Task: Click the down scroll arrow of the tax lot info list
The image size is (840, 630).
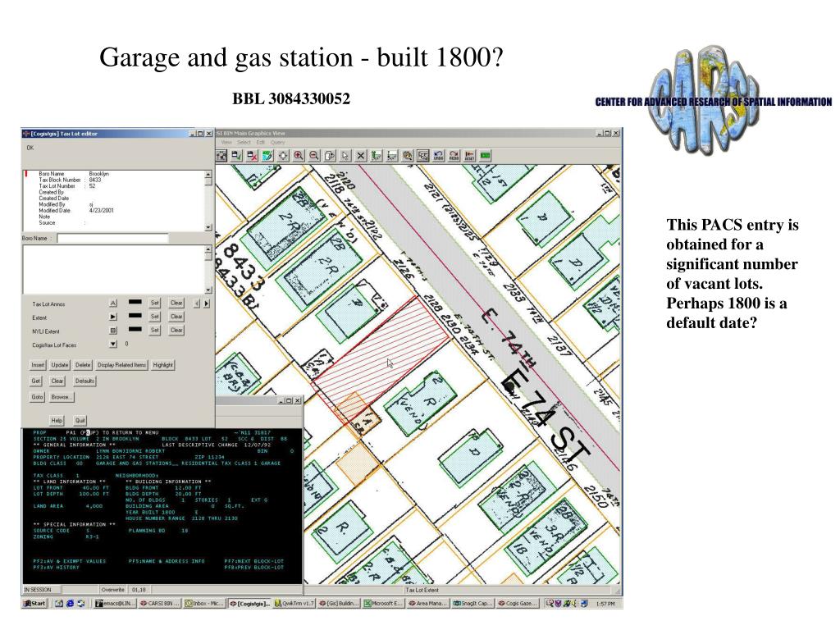Action: 208,227
